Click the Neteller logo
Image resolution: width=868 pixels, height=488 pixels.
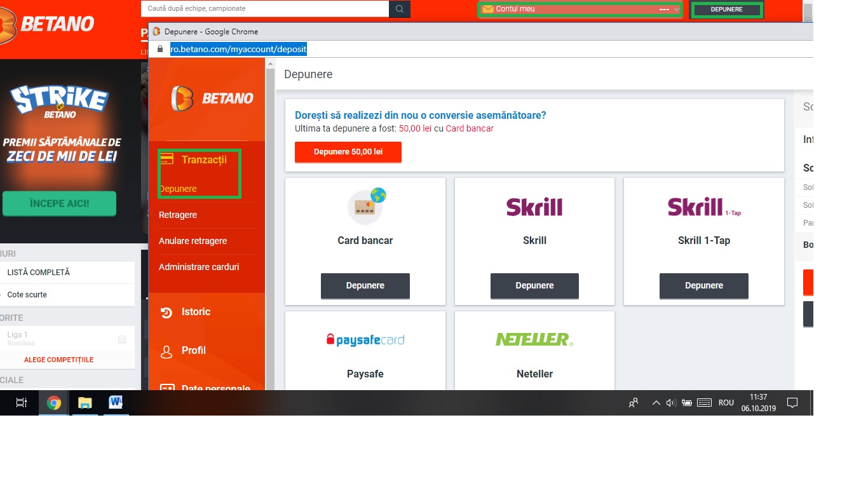(534, 339)
